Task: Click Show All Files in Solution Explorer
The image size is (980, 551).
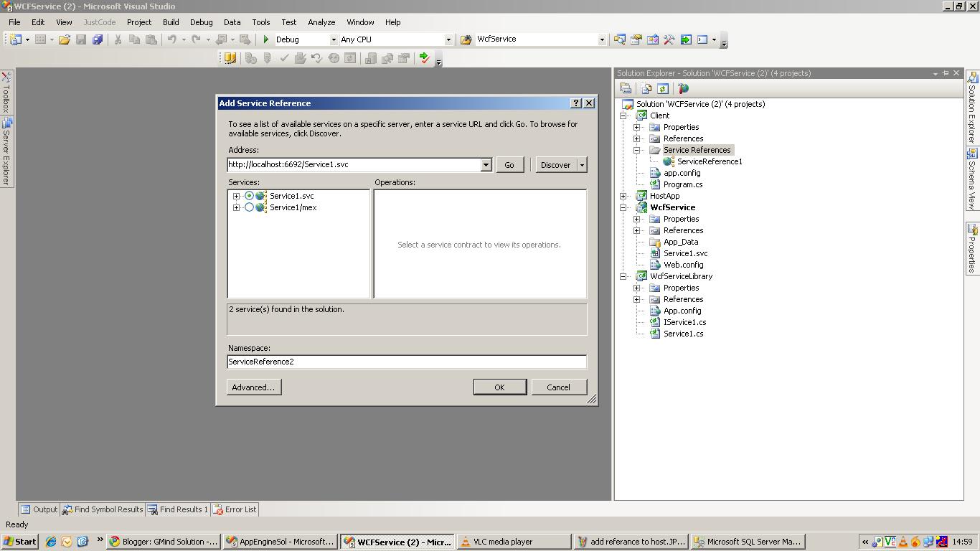Action: click(646, 88)
